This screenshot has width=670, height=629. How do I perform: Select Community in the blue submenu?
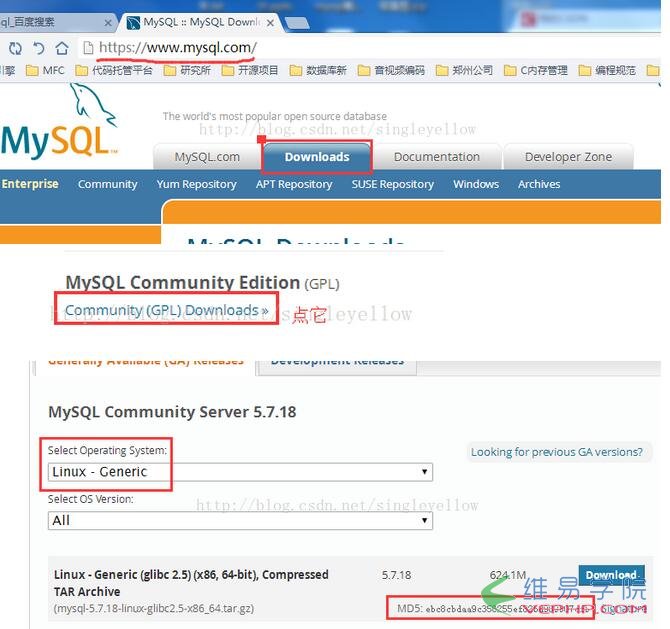click(107, 184)
